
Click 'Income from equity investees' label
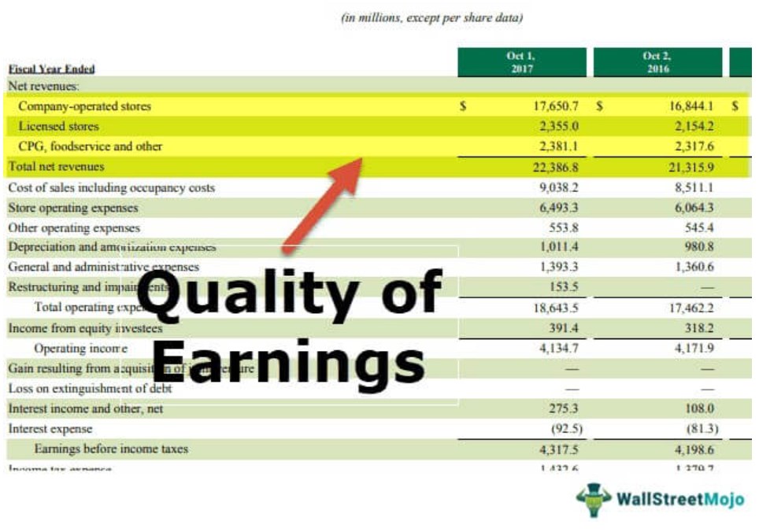[85, 328]
